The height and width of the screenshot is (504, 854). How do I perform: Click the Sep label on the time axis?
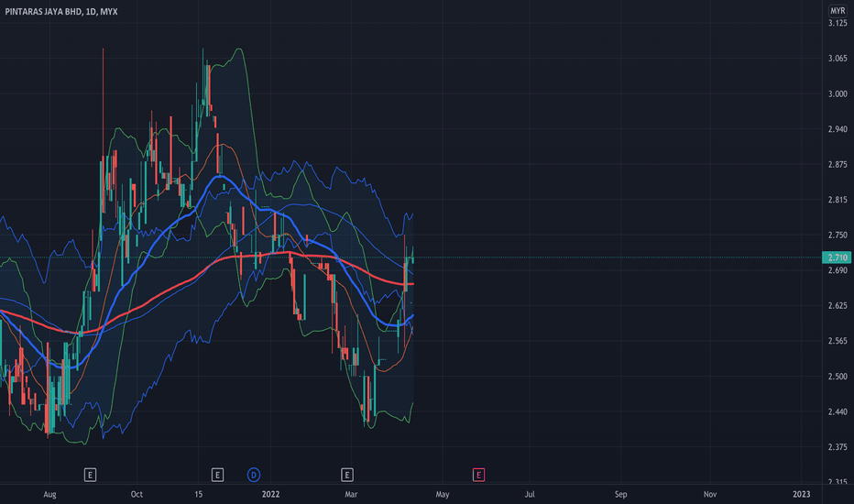620,494
